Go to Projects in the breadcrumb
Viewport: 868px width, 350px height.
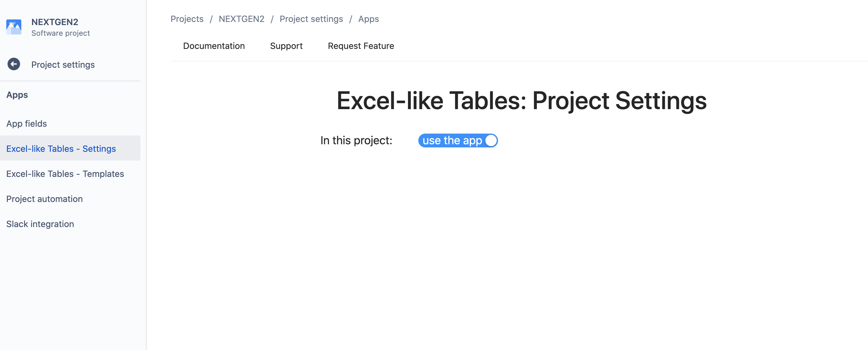click(x=187, y=19)
